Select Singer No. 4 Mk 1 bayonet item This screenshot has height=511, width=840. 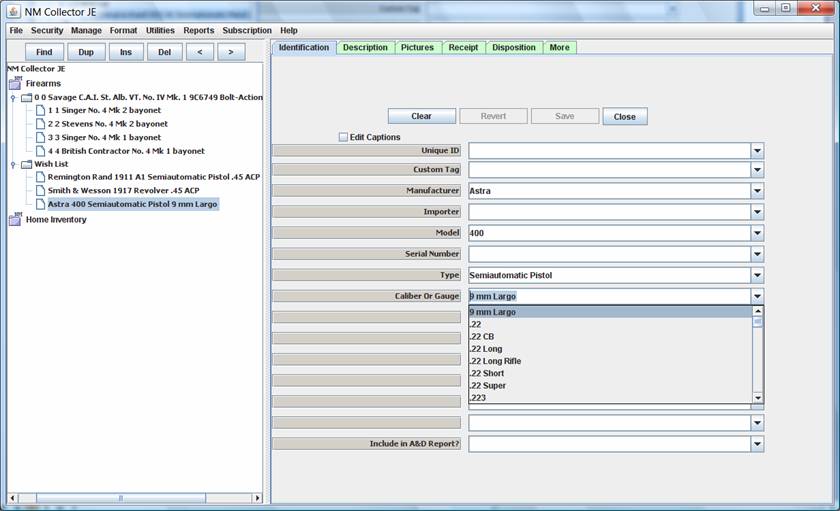pyautogui.click(x=104, y=137)
